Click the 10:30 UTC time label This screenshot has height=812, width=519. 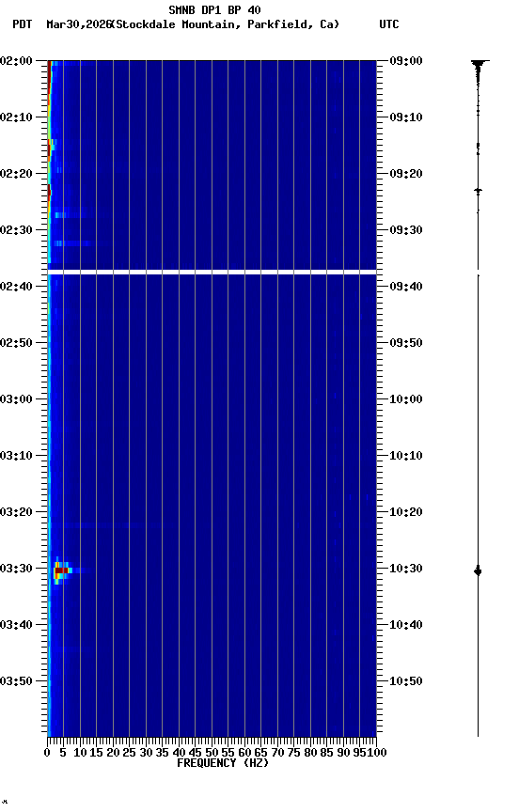[406, 569]
